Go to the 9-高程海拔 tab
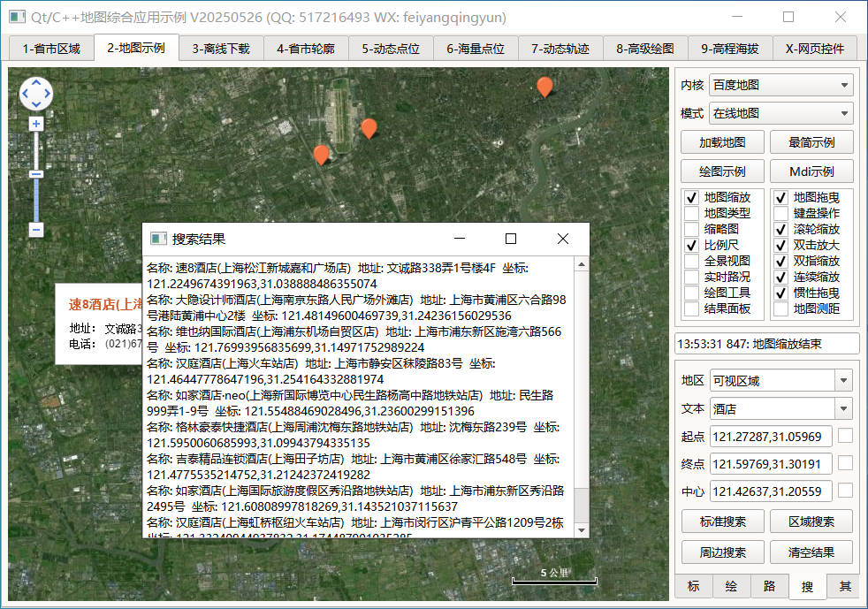Image resolution: width=868 pixels, height=609 pixels. click(730, 49)
